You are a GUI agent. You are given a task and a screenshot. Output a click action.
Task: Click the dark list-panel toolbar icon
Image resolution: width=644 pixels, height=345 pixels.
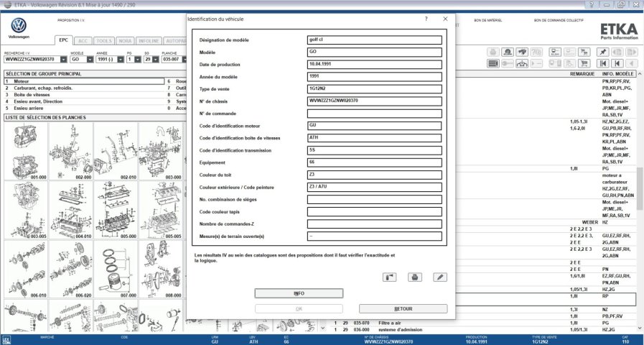493,63
